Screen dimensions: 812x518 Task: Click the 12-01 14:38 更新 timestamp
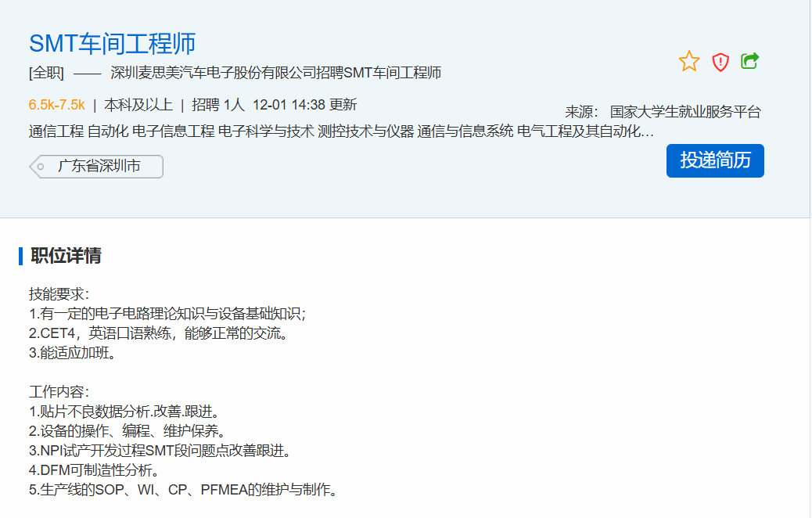tap(304, 105)
